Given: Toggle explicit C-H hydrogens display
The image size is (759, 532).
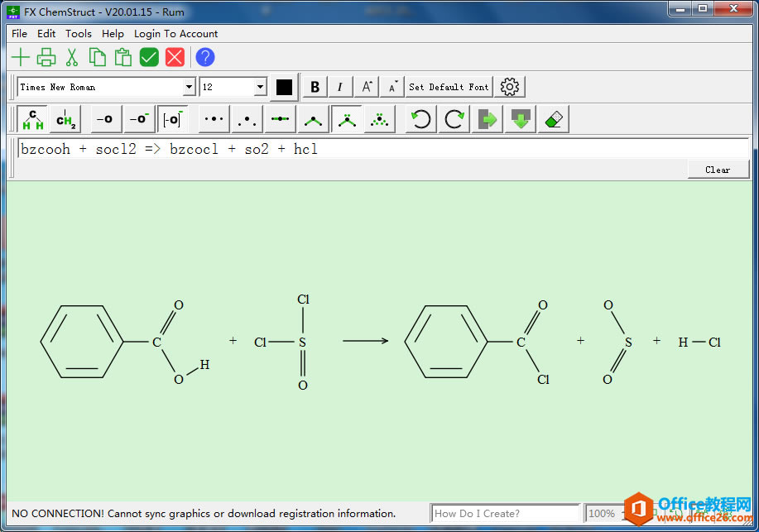Looking at the screenshot, I should tap(32, 119).
